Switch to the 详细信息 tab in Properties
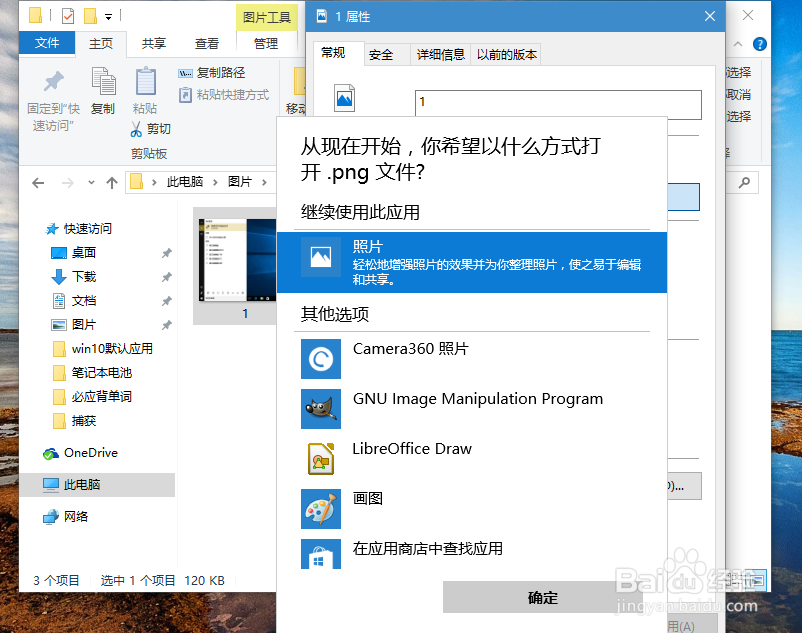This screenshot has width=802, height=633. coord(440,54)
